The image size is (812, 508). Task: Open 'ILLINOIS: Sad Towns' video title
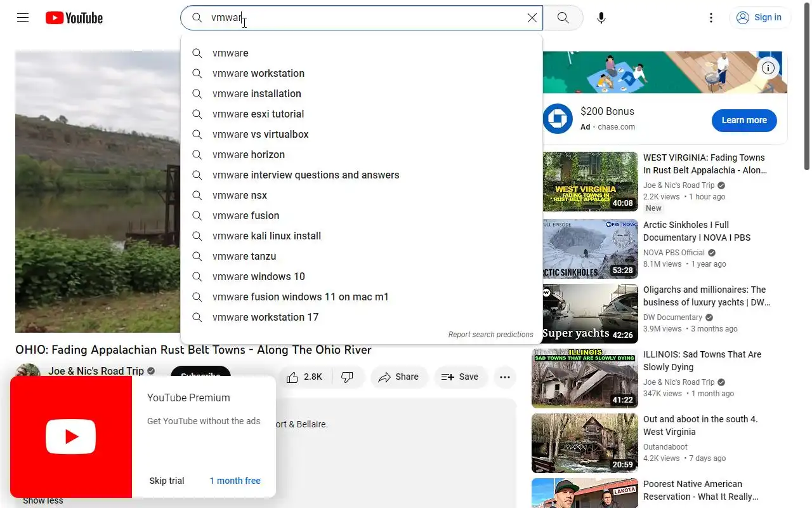tap(702, 361)
